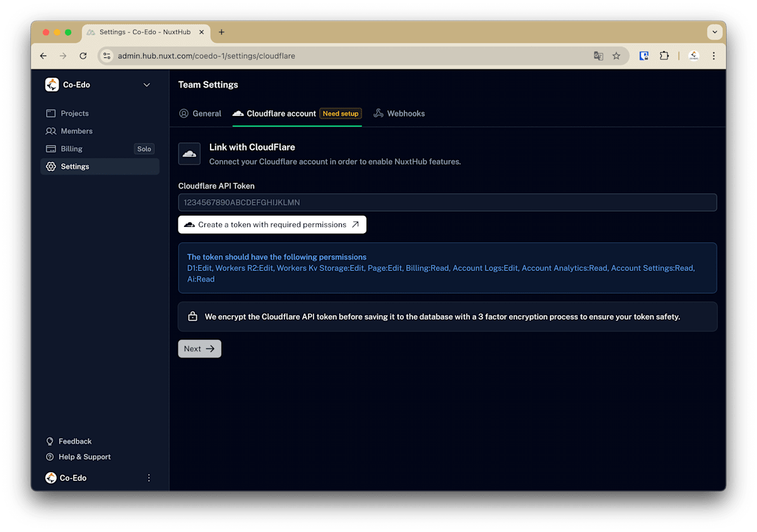Click the token permissions list text
Image resolution: width=757 pixels, height=532 pixels.
(x=441, y=274)
